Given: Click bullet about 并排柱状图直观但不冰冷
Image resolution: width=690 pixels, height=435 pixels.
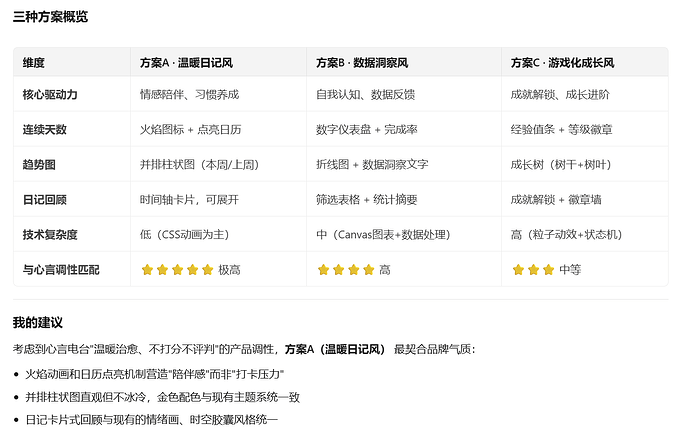Looking at the screenshot, I should point(162,397).
